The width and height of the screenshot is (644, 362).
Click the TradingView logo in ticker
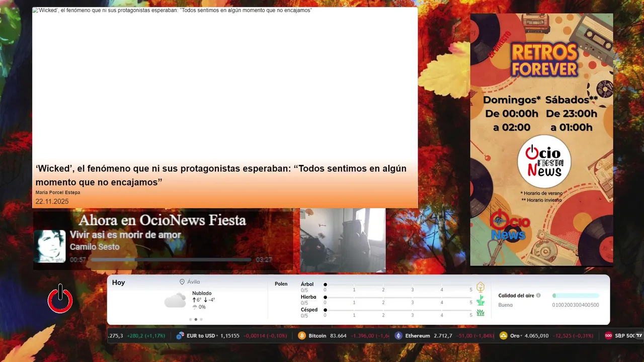point(639,335)
